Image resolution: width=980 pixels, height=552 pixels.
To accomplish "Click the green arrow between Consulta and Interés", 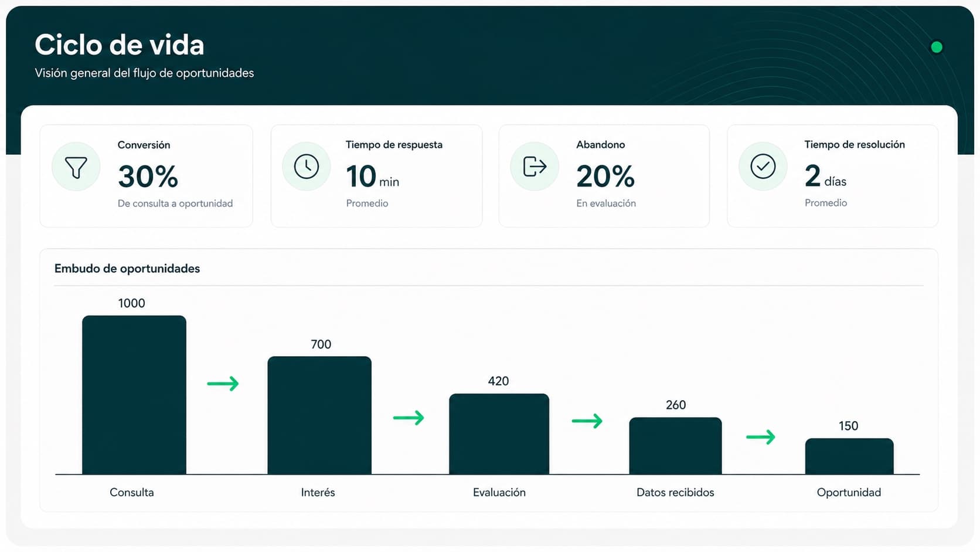I will pos(223,384).
